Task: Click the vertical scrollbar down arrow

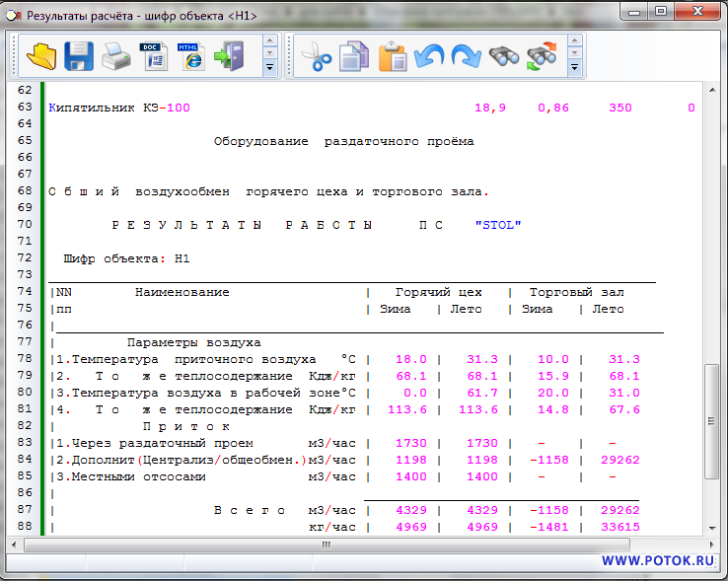Action: 710,527
